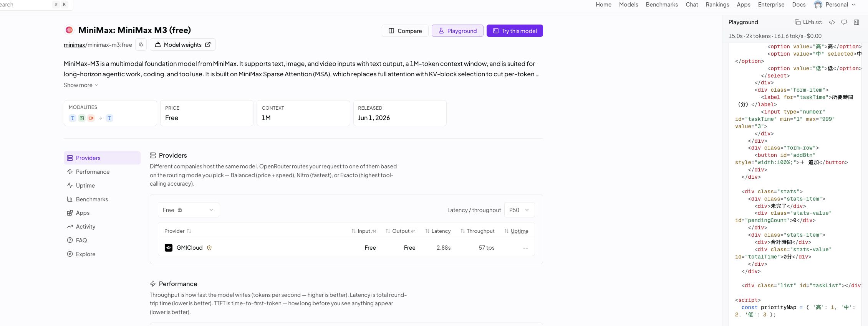Click the text output modality icon
868x326 pixels.
pyautogui.click(x=109, y=118)
